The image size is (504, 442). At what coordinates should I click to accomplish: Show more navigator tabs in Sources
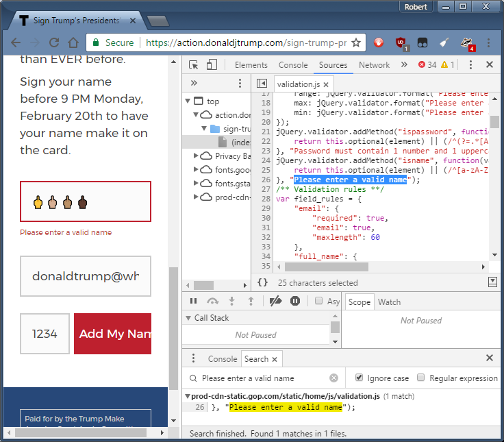pyautogui.click(x=194, y=84)
